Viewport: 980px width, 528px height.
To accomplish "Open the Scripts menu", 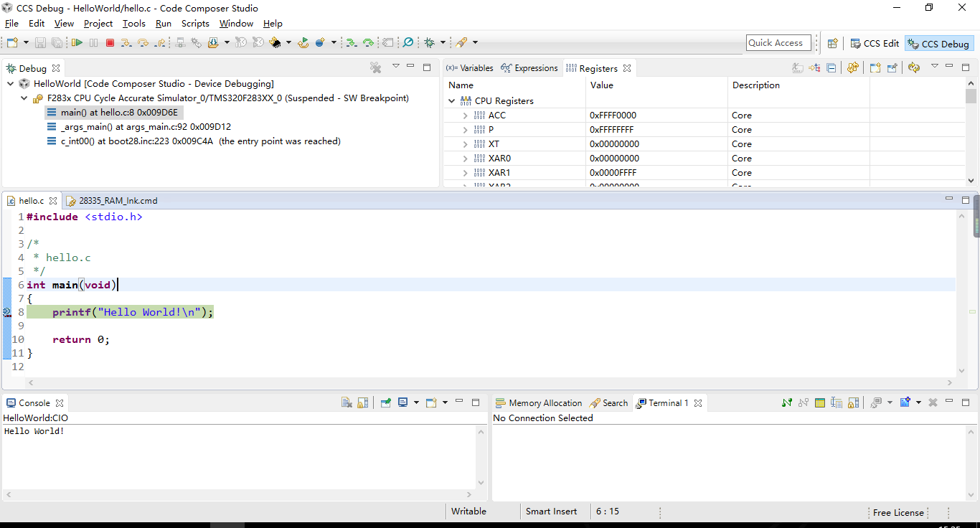I will click(x=195, y=23).
